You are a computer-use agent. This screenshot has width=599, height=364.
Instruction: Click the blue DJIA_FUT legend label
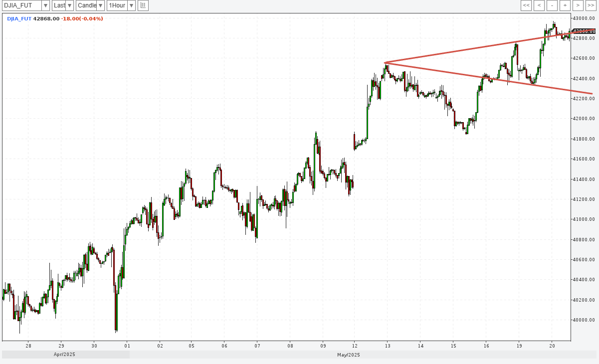pyautogui.click(x=19, y=19)
